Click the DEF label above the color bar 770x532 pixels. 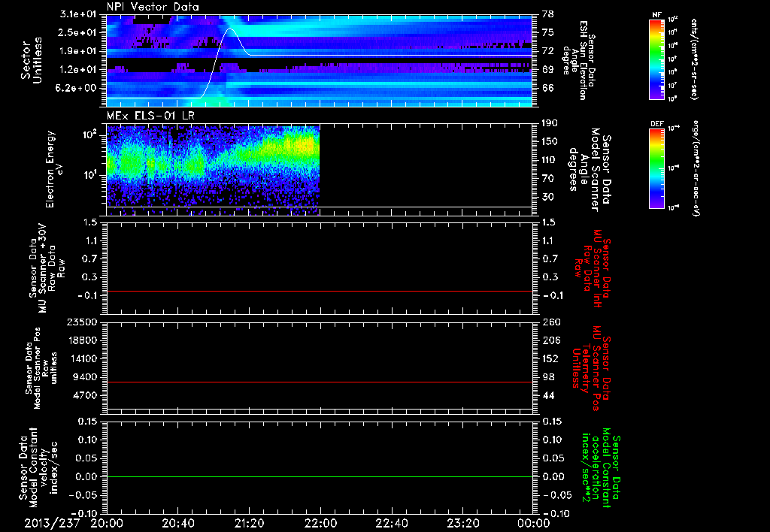[x=656, y=124]
